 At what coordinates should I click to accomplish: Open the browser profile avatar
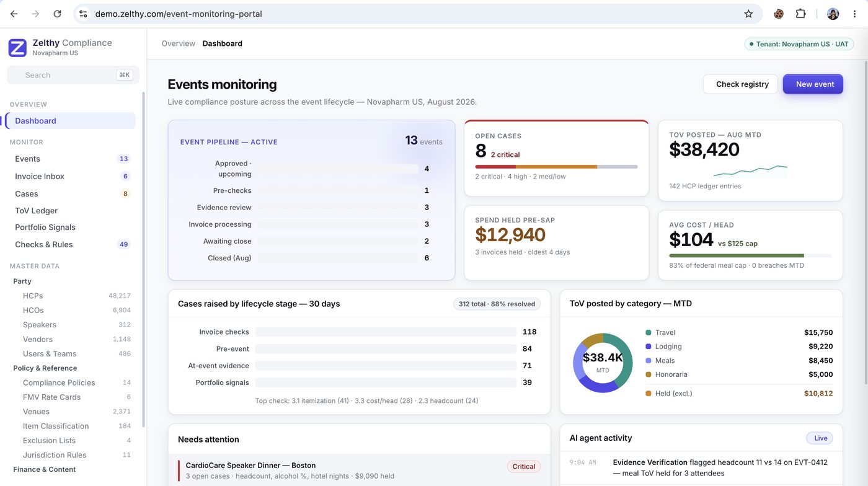[x=833, y=14]
